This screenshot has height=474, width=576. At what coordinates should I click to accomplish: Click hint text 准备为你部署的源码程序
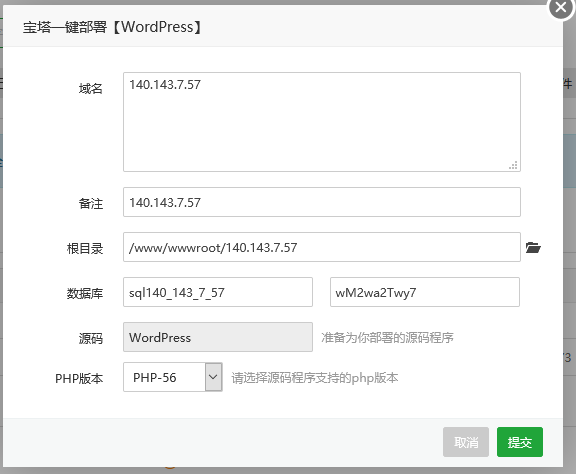coord(387,338)
